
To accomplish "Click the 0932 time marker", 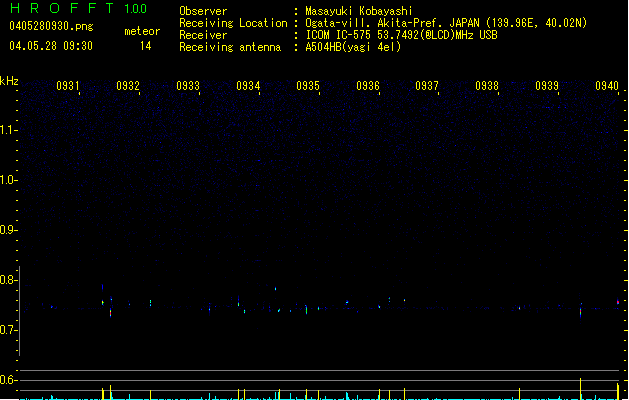I will click(128, 86).
